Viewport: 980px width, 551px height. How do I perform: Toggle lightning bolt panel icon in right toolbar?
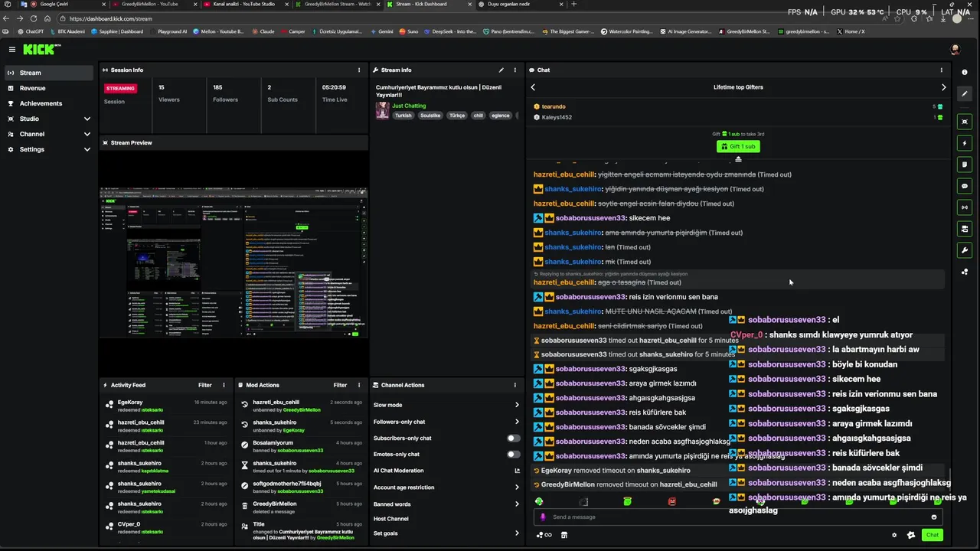(x=965, y=142)
